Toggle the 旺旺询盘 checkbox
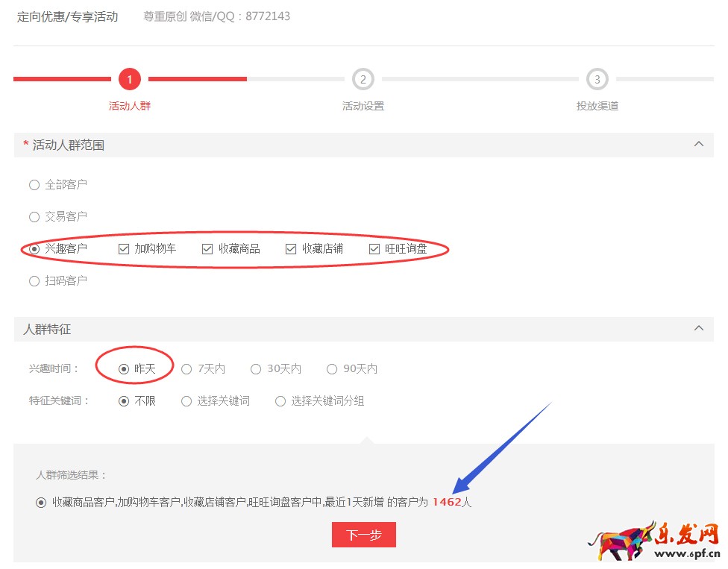 [374, 249]
